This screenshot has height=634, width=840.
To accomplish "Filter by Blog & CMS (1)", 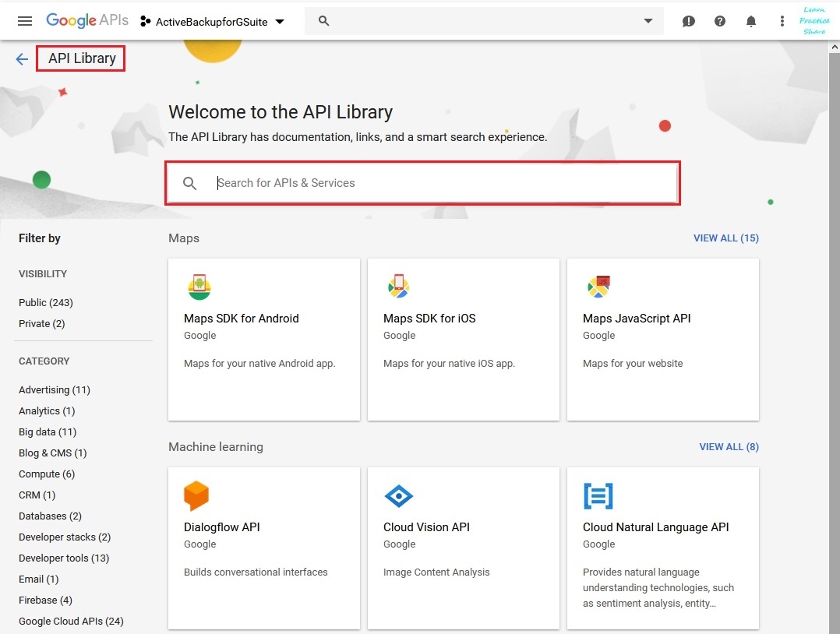I will 52,453.
